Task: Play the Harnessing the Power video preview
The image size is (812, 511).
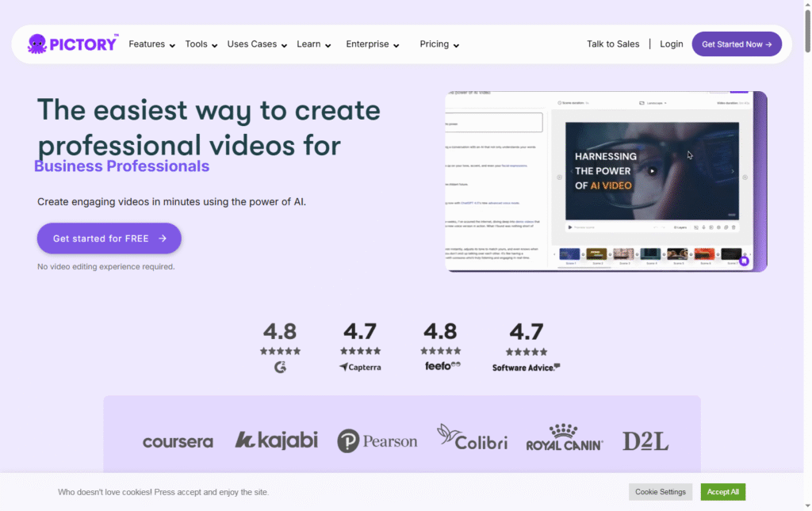Action: [x=652, y=170]
